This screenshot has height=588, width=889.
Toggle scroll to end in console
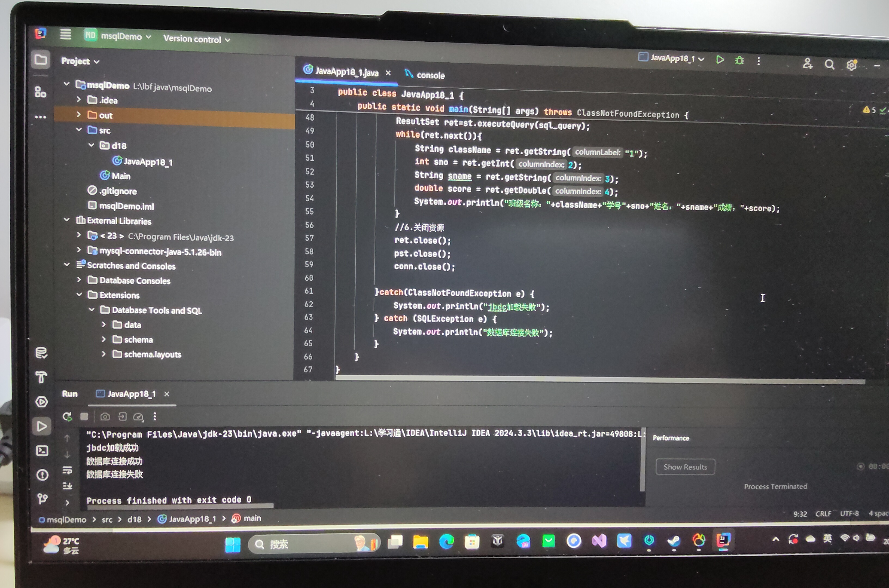[x=68, y=486]
